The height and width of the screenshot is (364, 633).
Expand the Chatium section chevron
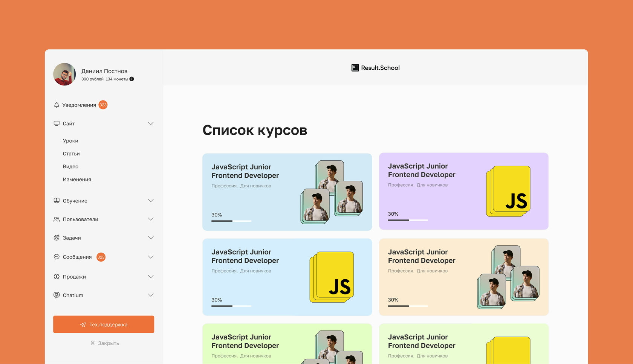pos(151,295)
